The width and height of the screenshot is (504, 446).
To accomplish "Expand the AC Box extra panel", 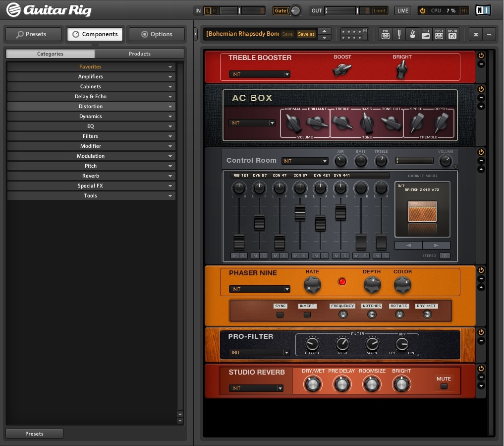I will 481,107.
